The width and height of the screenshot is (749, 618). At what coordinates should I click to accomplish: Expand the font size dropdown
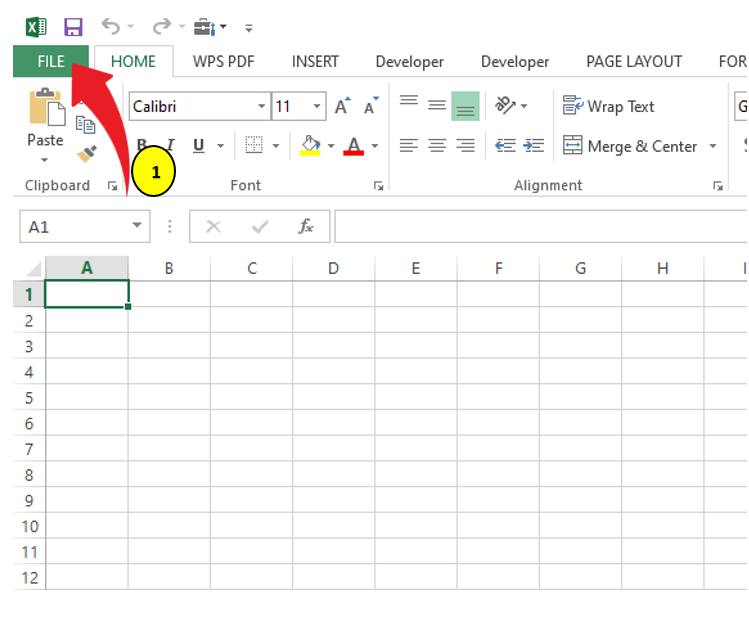pyautogui.click(x=317, y=107)
